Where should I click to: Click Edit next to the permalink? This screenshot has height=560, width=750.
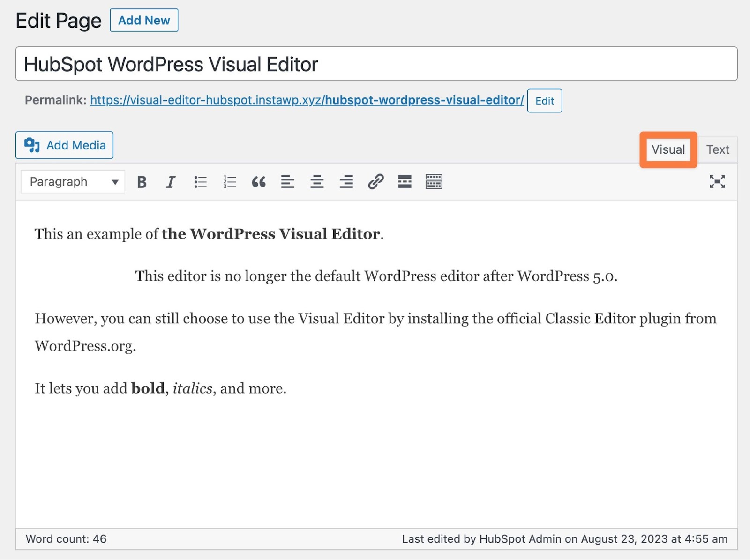pos(544,101)
